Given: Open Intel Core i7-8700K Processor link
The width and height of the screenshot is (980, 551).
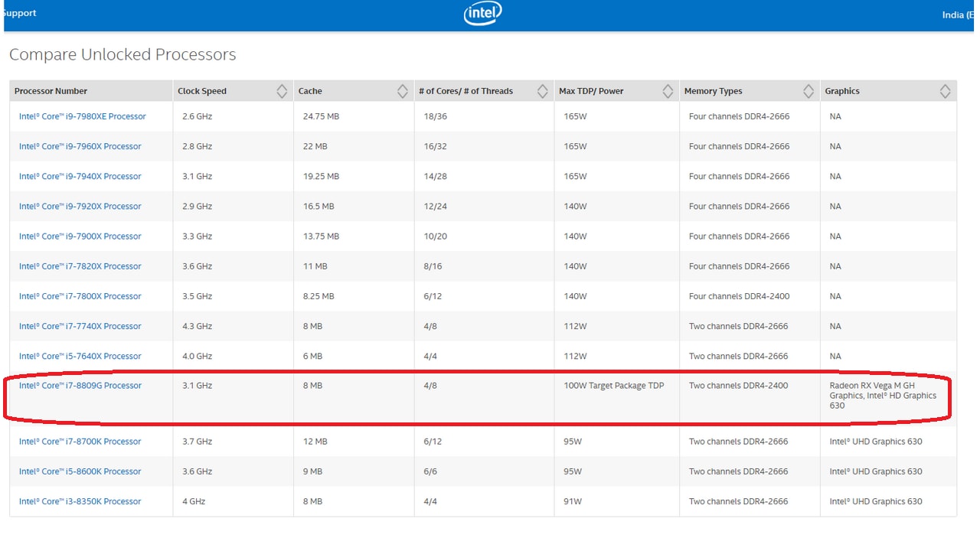Looking at the screenshot, I should (x=80, y=441).
